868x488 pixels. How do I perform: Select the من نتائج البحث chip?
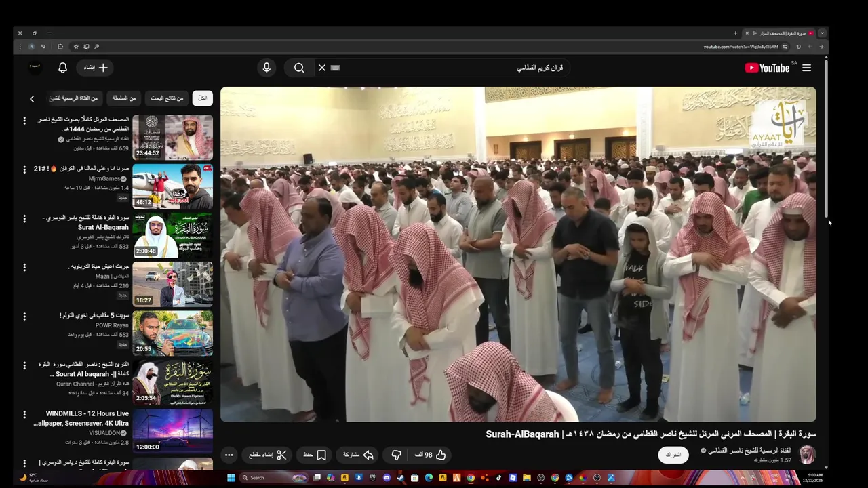[x=167, y=98]
